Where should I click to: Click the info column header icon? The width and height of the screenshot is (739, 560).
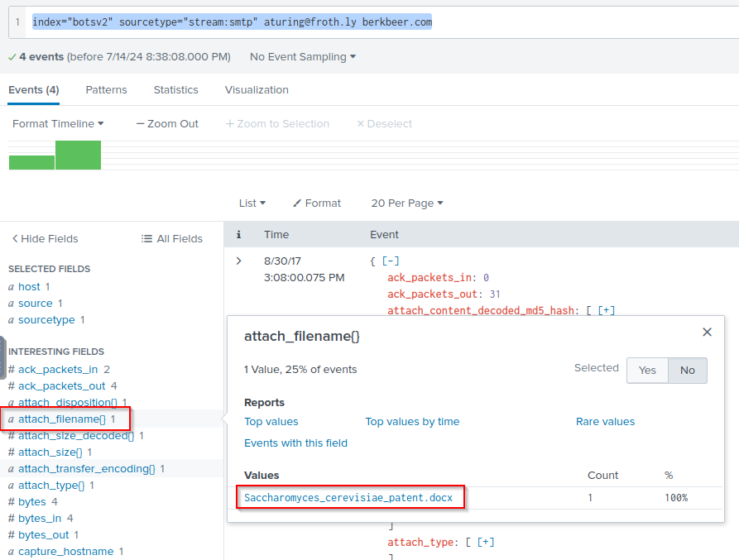239,235
